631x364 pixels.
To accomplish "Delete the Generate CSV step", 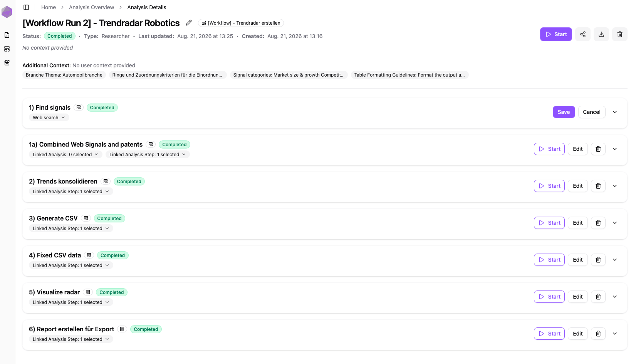I will click(598, 223).
